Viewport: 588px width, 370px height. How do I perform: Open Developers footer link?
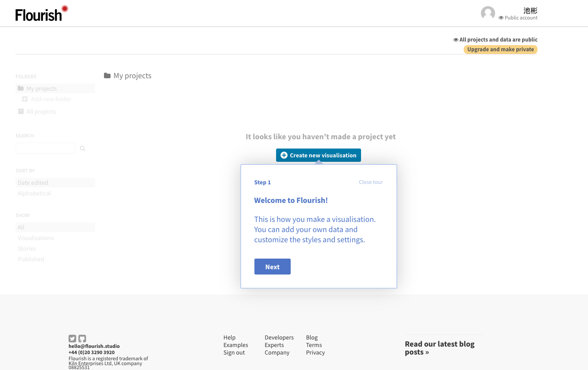279,337
